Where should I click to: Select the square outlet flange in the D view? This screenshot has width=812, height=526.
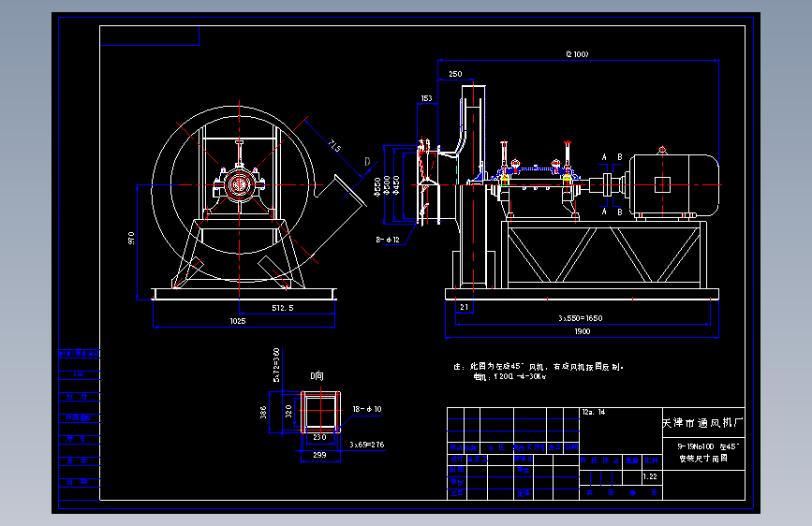pos(320,412)
